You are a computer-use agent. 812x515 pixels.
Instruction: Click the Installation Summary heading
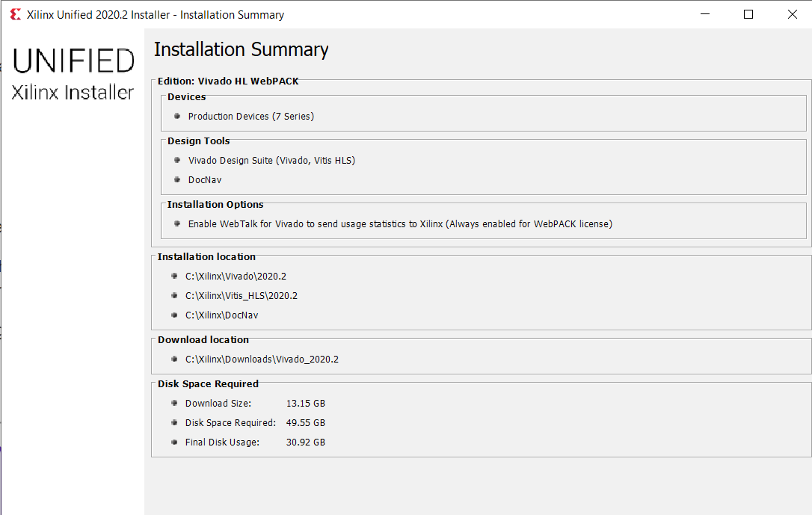242,49
